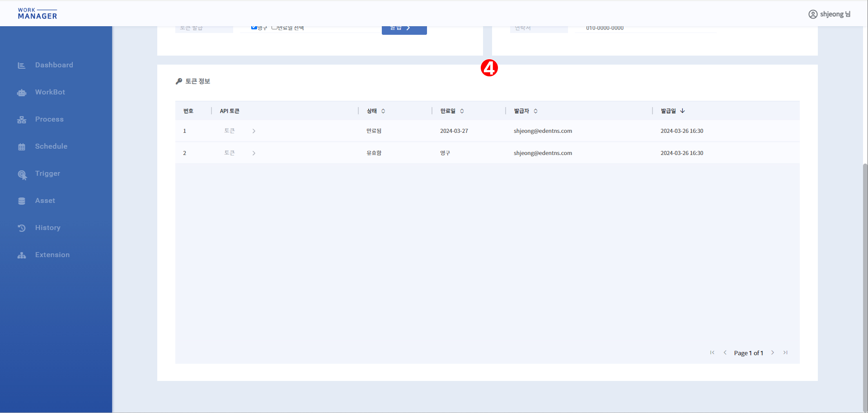Viewport: 868px width, 413px height.
Task: Click the WorkBot robot icon
Action: pos(21,93)
